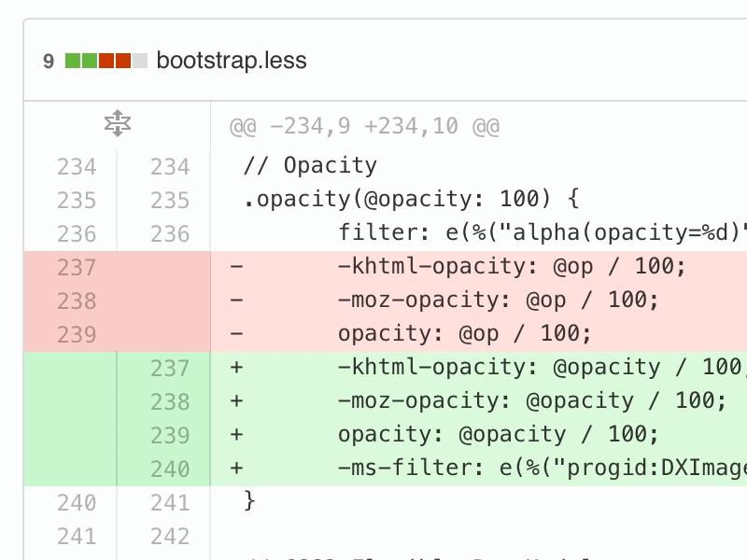Screen dimensions: 747x560
Task: Click new line number 242
Action: pos(170,537)
